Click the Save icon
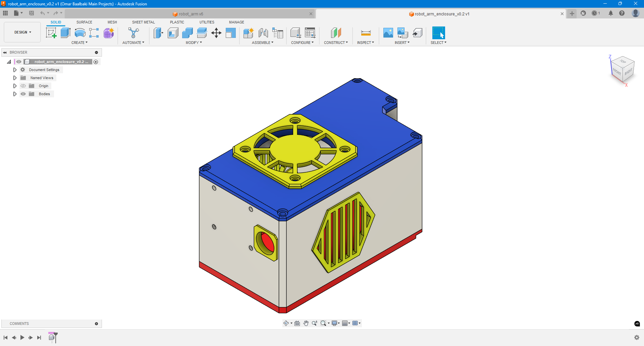The height and width of the screenshot is (346, 644). point(32,13)
